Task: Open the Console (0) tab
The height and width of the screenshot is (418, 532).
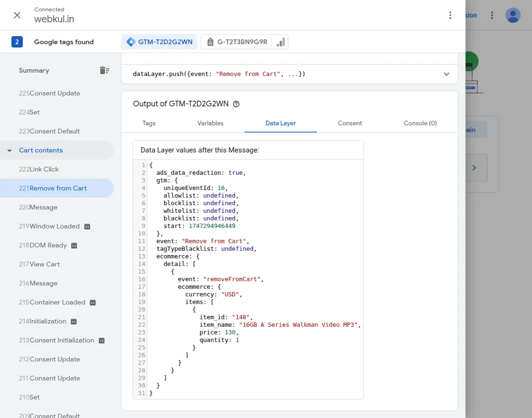Action: (420, 123)
